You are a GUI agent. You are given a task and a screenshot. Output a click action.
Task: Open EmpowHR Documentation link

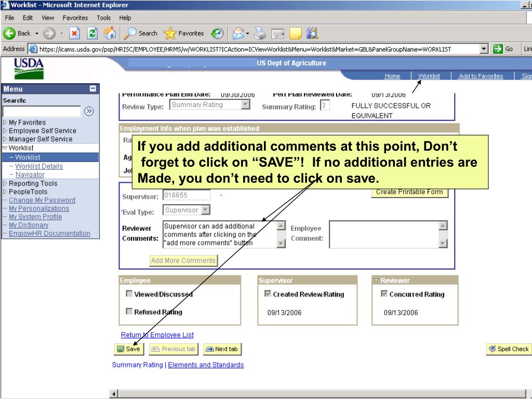[49, 233]
